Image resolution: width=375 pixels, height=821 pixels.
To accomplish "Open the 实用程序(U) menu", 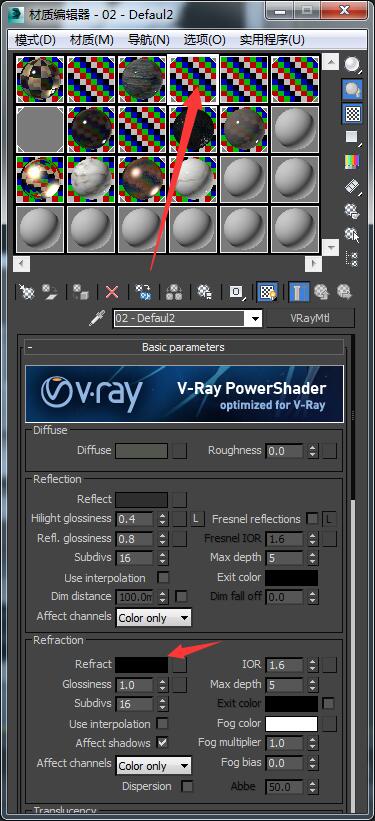I will pyautogui.click(x=272, y=40).
